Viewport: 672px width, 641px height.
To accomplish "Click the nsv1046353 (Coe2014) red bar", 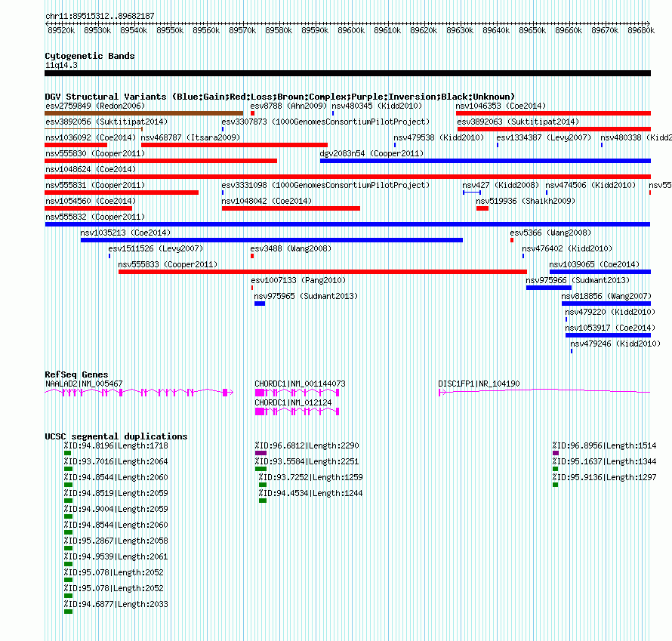I will 553,113.
